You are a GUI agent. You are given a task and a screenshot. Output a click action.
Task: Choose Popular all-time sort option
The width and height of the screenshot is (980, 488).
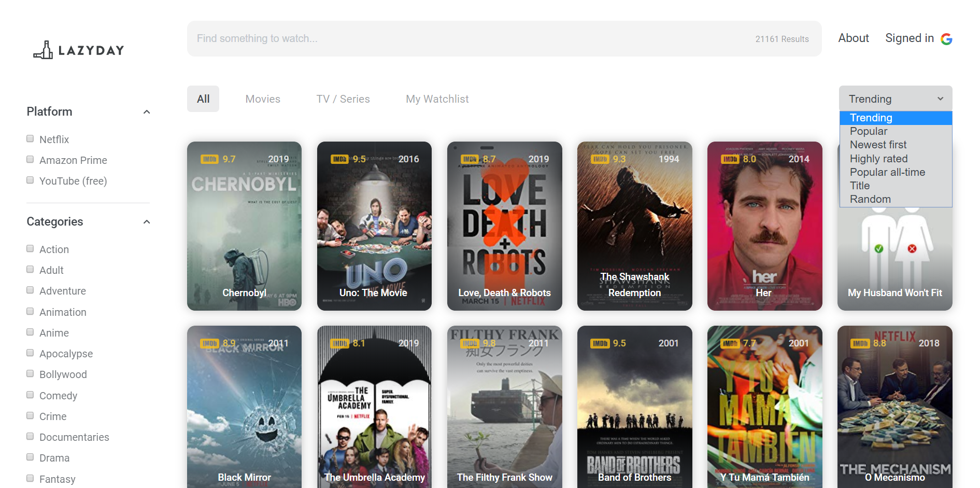(896, 172)
